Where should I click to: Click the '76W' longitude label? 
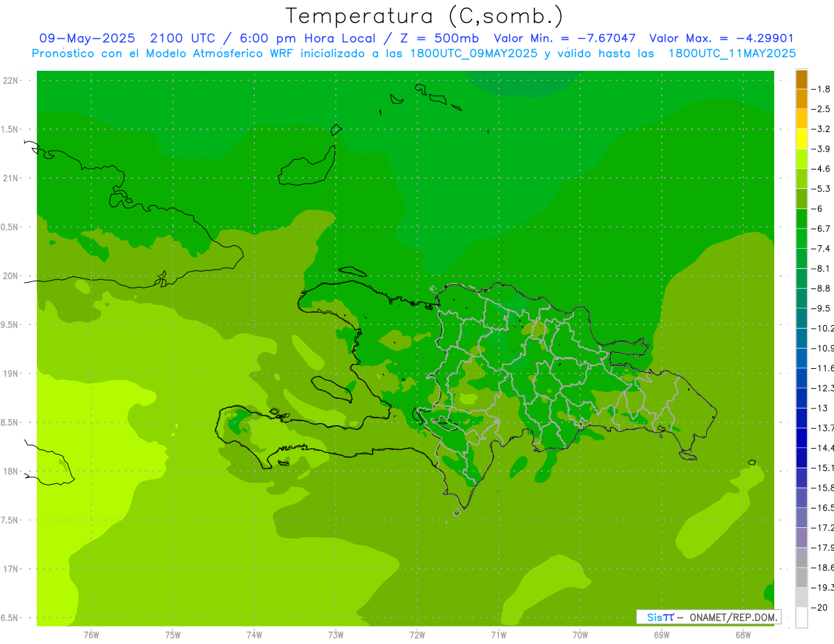91,634
